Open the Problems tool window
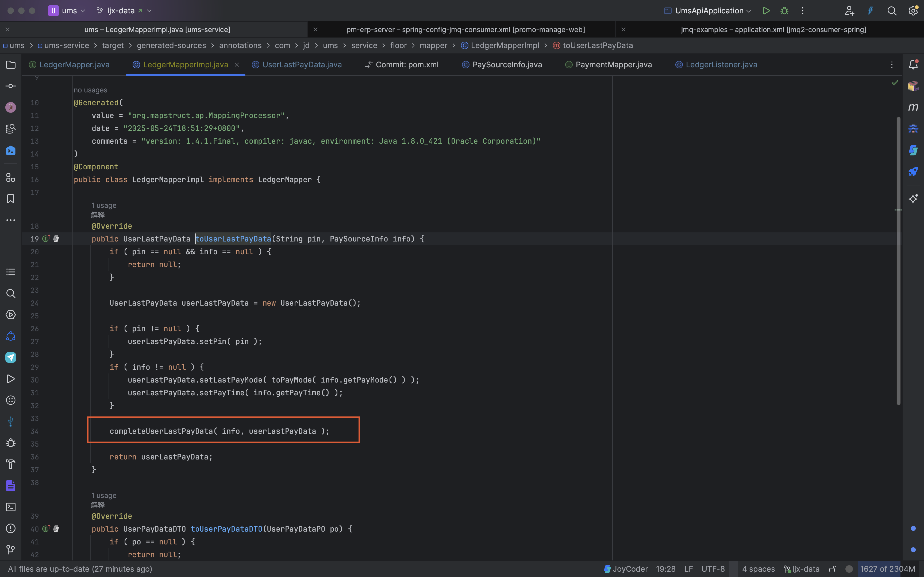 (11, 529)
